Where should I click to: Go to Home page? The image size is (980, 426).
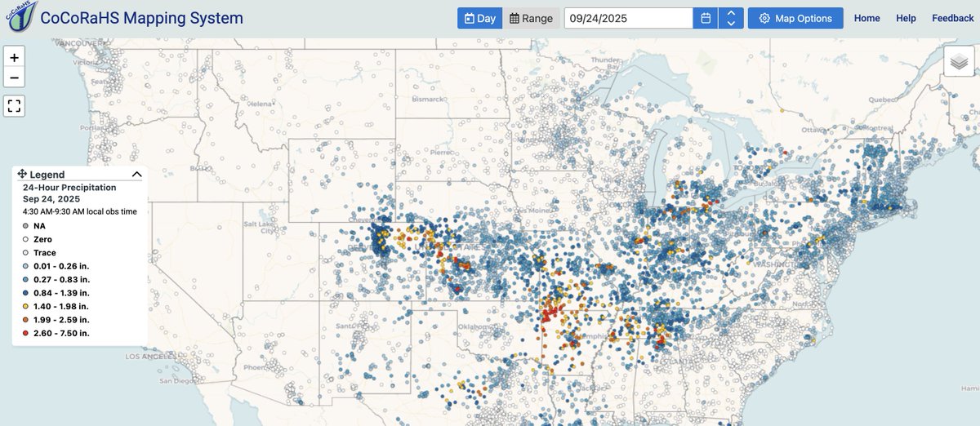pos(867,18)
